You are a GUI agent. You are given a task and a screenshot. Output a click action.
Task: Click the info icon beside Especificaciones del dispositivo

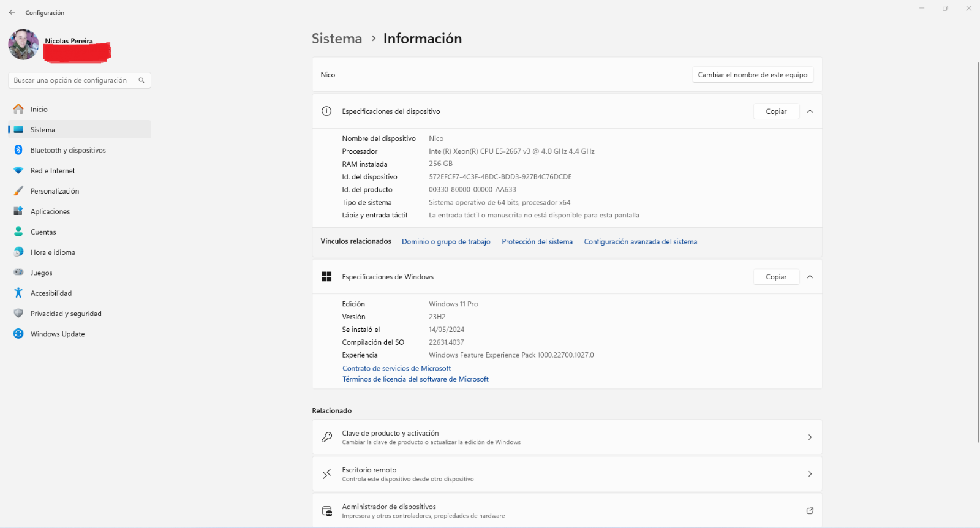326,111
